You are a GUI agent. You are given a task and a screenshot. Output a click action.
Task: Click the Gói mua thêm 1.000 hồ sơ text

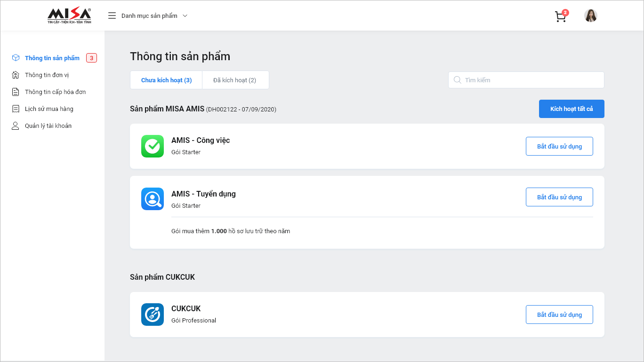tap(231, 231)
